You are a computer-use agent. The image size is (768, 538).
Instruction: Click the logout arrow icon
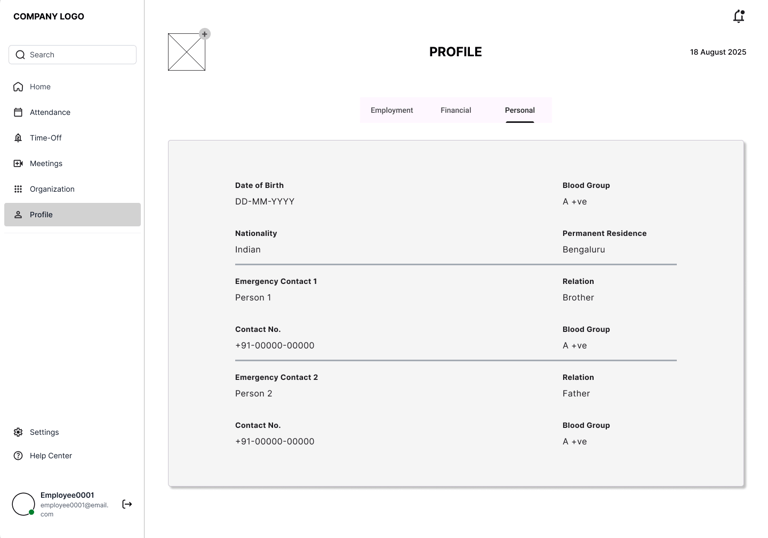click(x=127, y=504)
